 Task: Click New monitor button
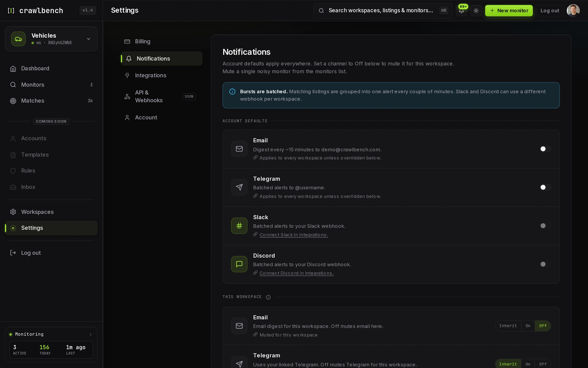click(x=509, y=11)
